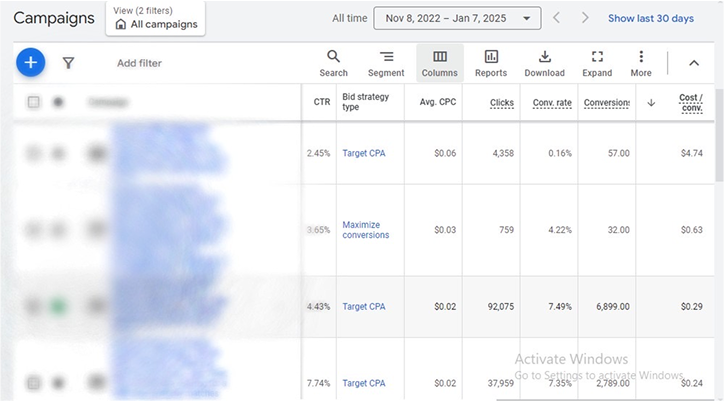Sort by the Conv. rate column header
The height and width of the screenshot is (401, 724).
click(550, 102)
